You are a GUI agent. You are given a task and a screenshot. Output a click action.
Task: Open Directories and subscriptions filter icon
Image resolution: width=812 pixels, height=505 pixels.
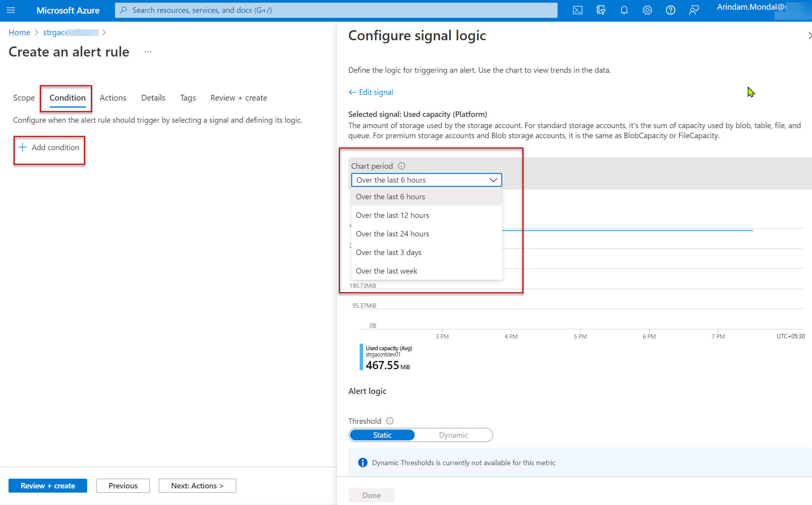[x=601, y=10]
